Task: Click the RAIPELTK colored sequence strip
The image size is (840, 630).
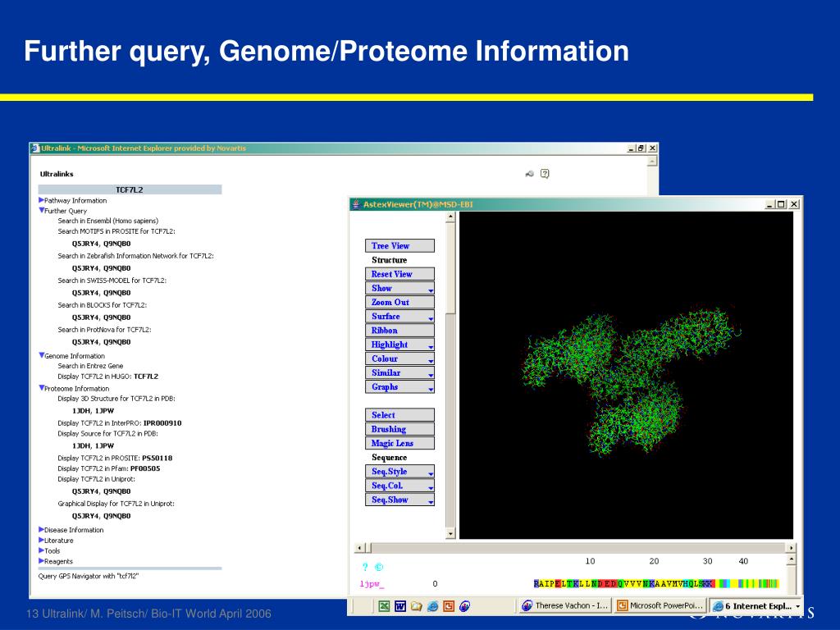Action: click(655, 583)
